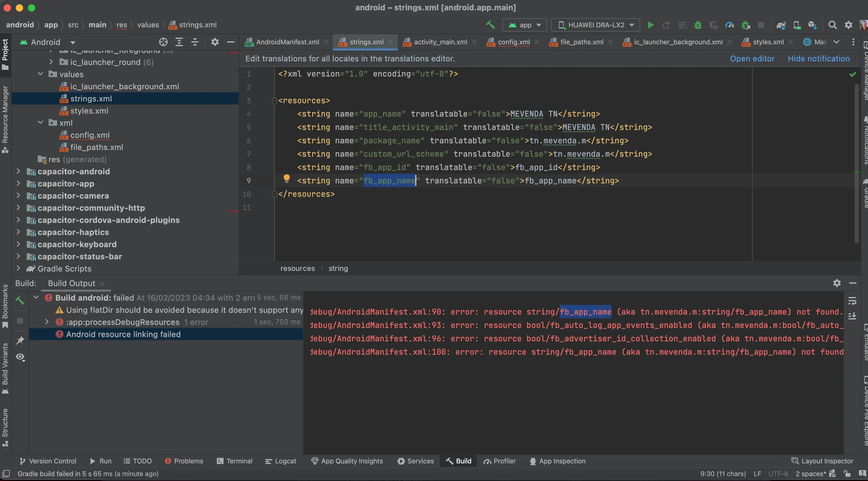The image size is (868, 481).
Task: Open the Version Control tool window
Action: click(x=48, y=461)
